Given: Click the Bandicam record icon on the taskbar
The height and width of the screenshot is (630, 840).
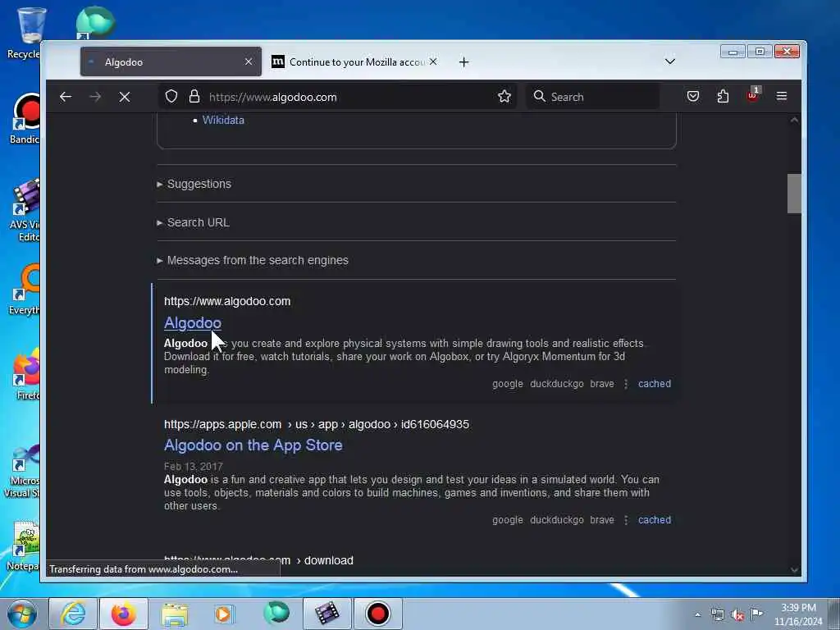Looking at the screenshot, I should 377,614.
